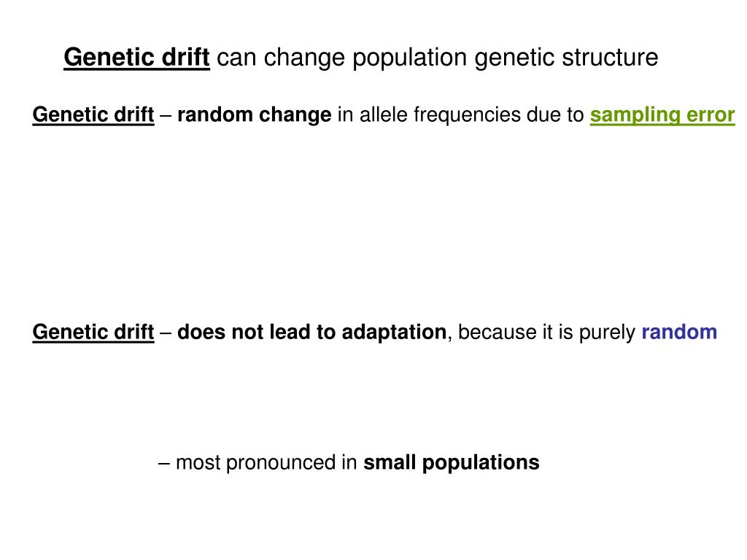Click the word "structure" in the title
This screenshot has width=747, height=560.
[610, 58]
